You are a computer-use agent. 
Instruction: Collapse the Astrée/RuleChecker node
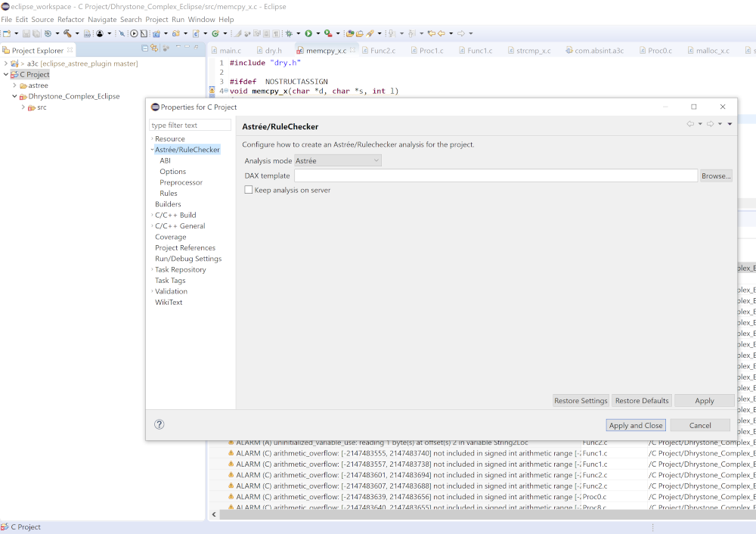(152, 150)
